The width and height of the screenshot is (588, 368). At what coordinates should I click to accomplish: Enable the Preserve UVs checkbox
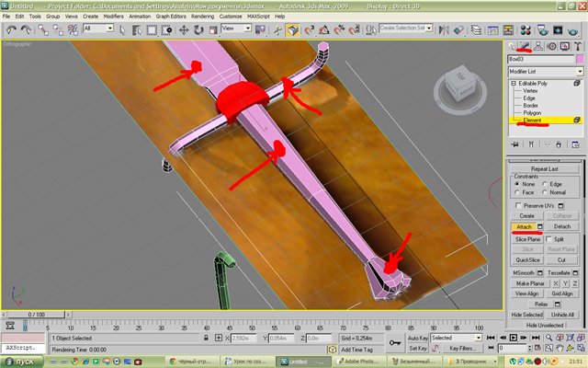518,205
